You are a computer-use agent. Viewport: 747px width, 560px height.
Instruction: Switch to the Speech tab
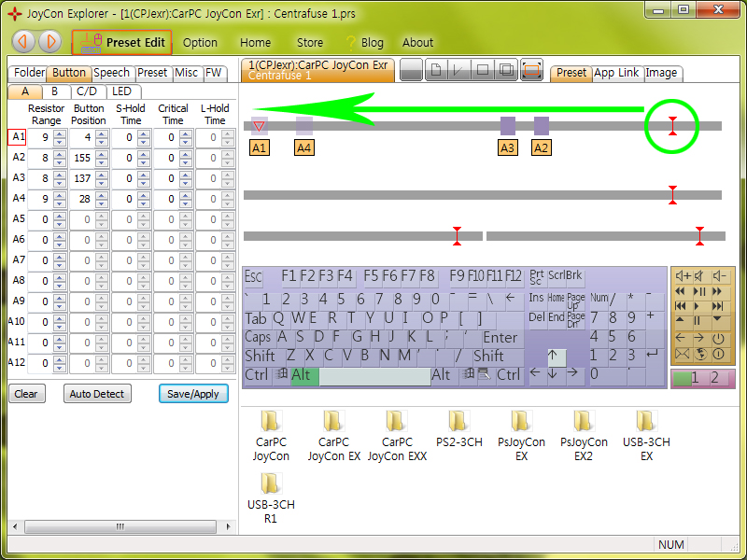[112, 73]
